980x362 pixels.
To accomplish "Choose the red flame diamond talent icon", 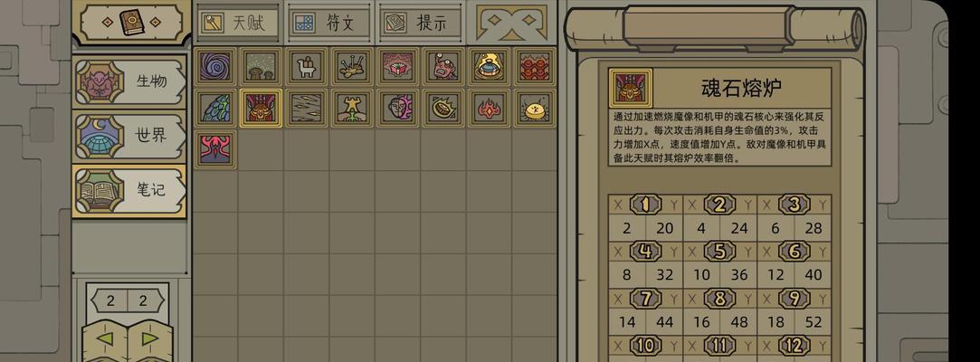I will tap(489, 109).
